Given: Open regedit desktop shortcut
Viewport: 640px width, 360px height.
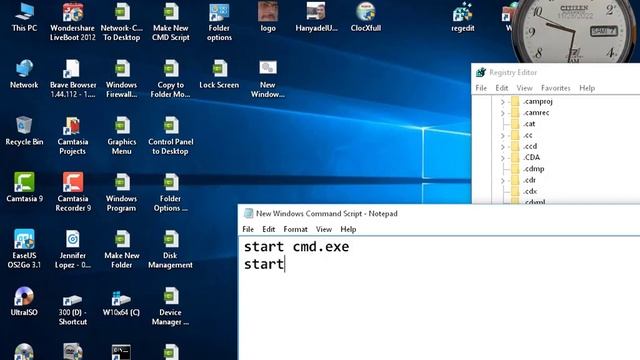Looking at the screenshot, I should [462, 17].
